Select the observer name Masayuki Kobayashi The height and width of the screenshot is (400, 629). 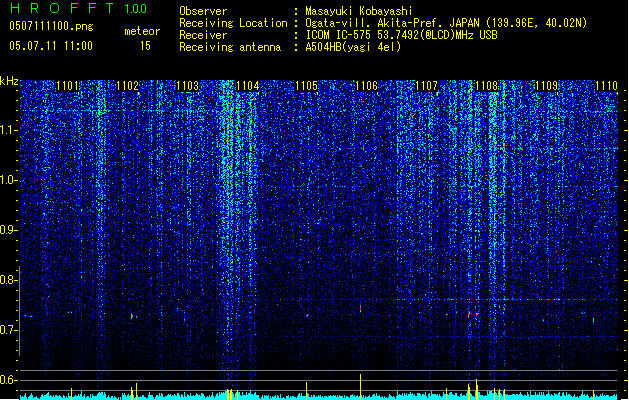coord(359,11)
